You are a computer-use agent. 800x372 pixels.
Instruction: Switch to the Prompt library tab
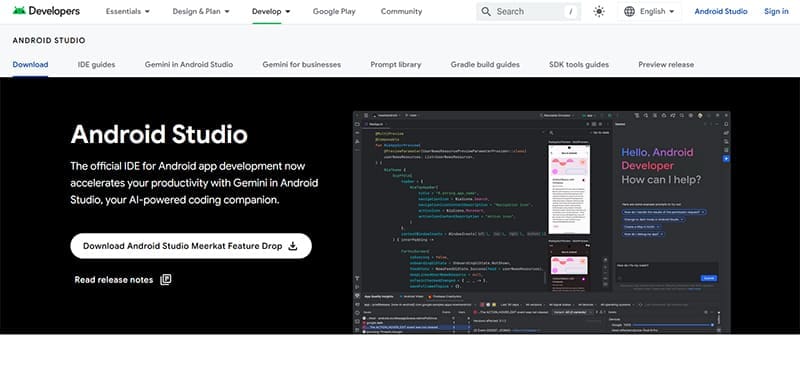pyautogui.click(x=396, y=64)
